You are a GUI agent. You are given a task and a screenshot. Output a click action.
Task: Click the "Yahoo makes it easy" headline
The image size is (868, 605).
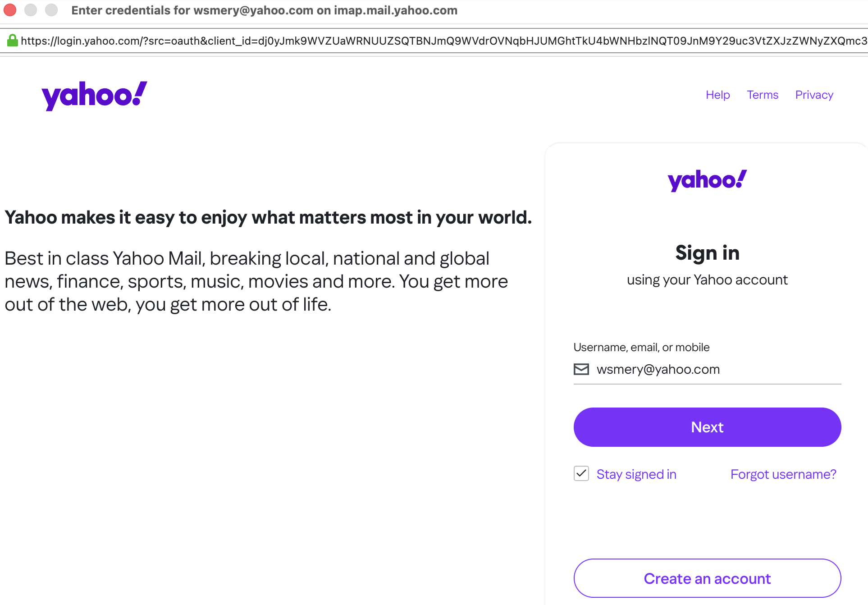tap(268, 217)
